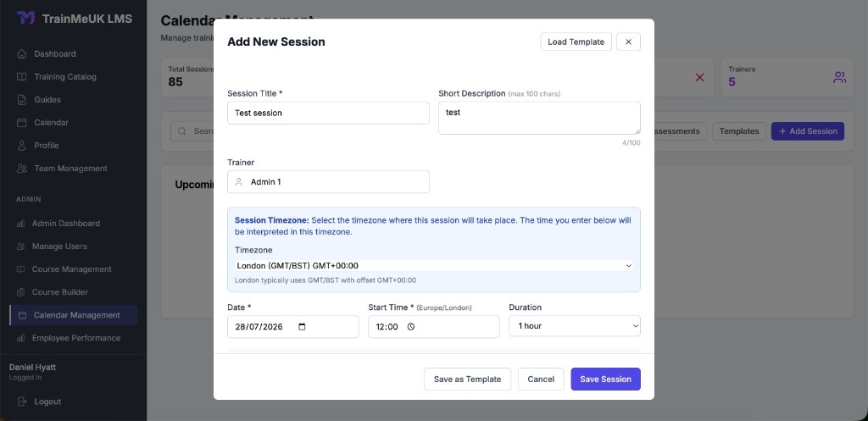Click Save Session button
Image resolution: width=868 pixels, height=421 pixels.
point(605,379)
